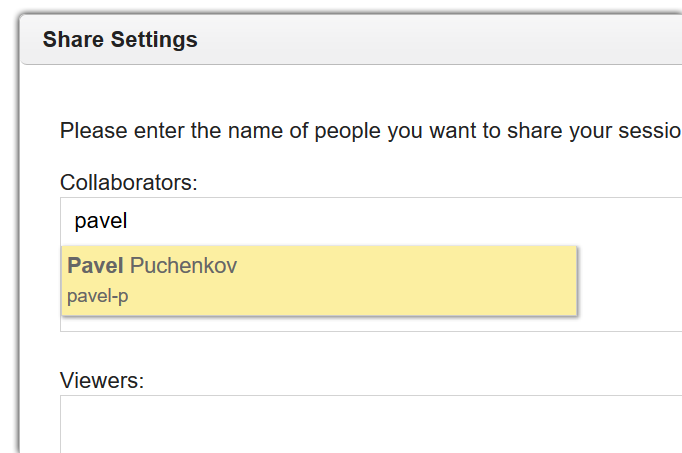Click the instruction text about sharing your session
This screenshot has height=453, width=682.
click(370, 131)
